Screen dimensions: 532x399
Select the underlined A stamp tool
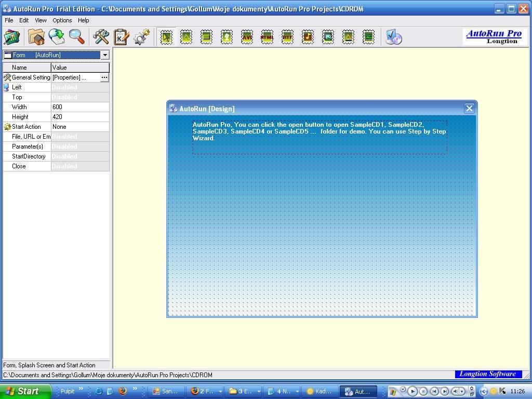348,37
